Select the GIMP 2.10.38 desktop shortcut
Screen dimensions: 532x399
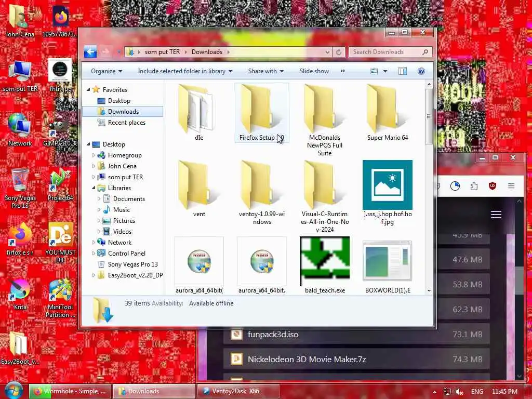(60, 132)
